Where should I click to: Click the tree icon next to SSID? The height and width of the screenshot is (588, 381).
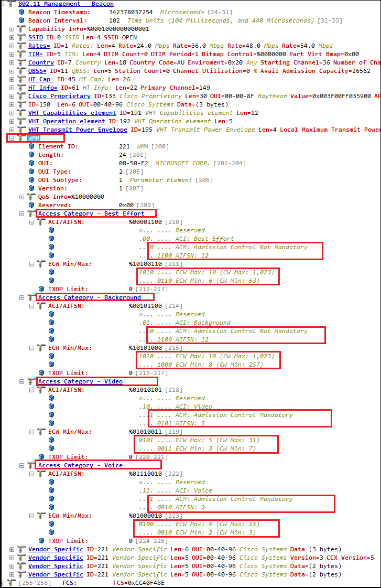coord(21,37)
